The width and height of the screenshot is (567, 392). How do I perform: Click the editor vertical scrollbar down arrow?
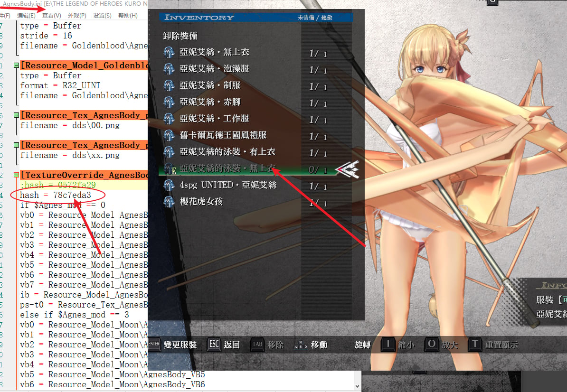pos(357,386)
